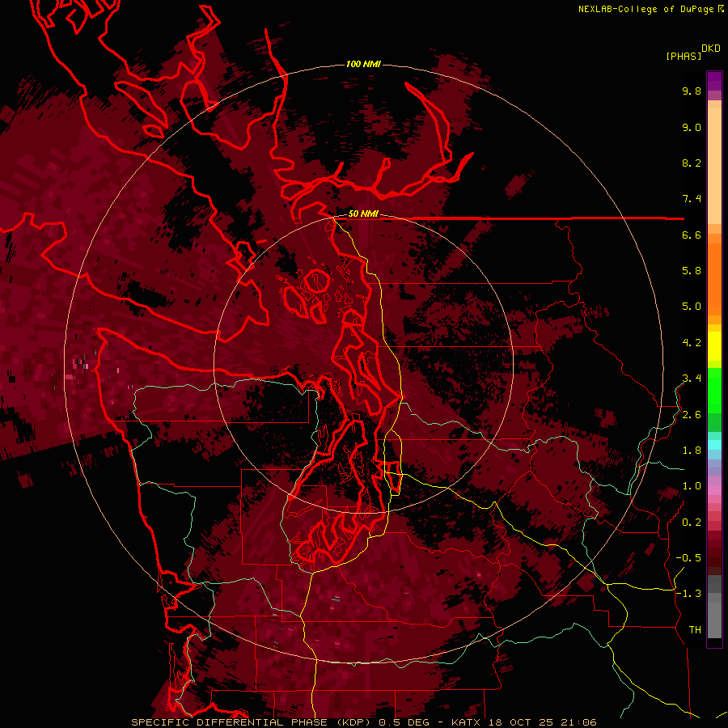Select the 8.2 legend value
728x728 pixels.
(692, 163)
